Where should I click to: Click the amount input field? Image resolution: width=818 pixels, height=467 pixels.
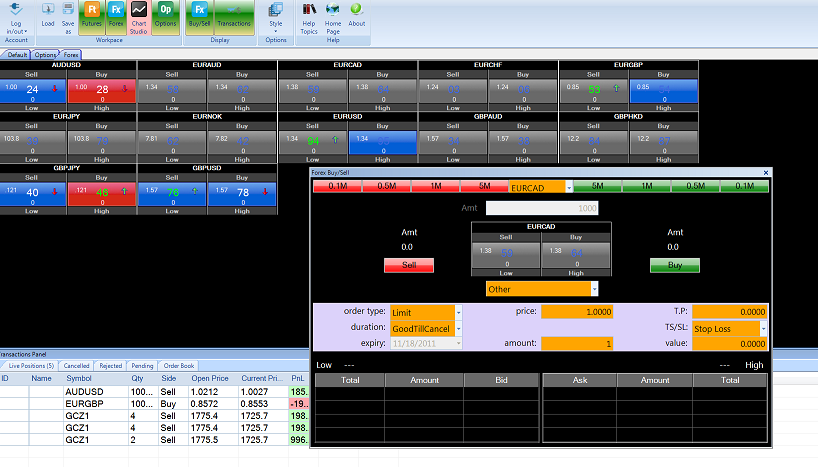coord(577,343)
